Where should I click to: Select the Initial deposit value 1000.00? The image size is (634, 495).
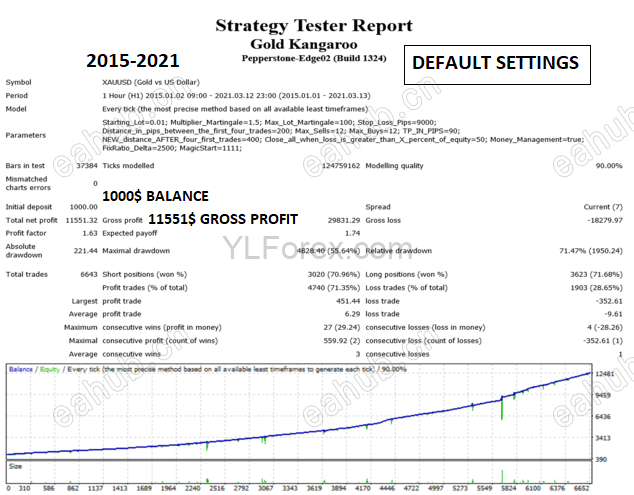(x=84, y=207)
